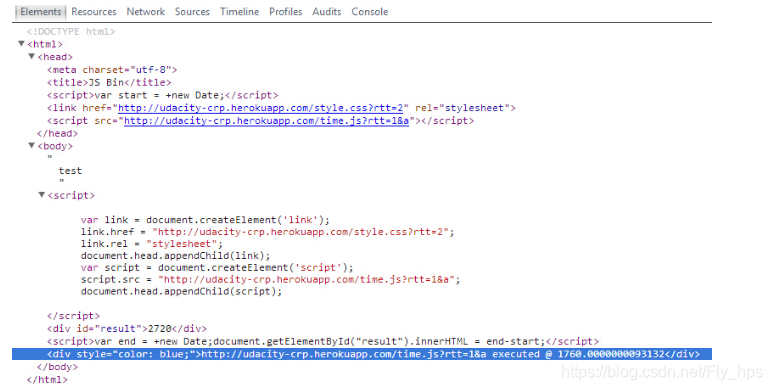772x390 pixels.
Task: Open the Profiles tab
Action: (x=286, y=12)
